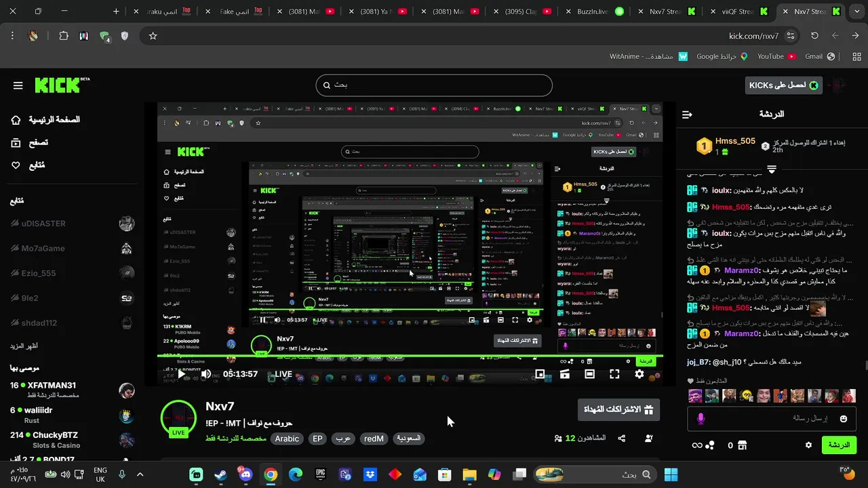Viewport: 868px width, 488px height.
Task: Open recommended channel ChuckyBTZ
Action: pos(73,439)
